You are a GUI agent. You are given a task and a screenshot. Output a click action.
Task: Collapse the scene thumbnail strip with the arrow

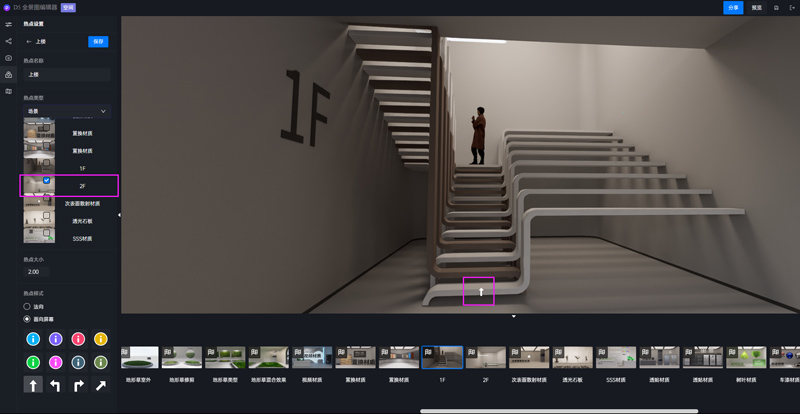click(x=513, y=317)
